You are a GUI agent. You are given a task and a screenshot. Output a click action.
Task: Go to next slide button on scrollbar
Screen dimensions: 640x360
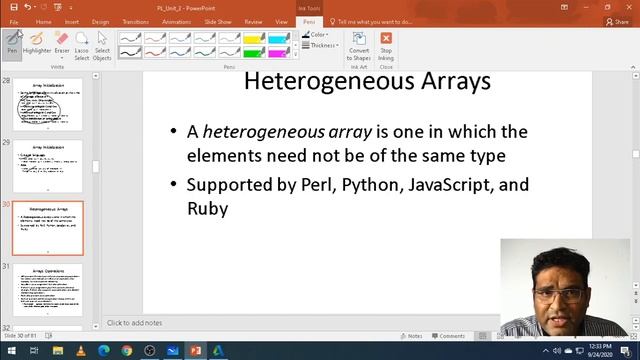[x=636, y=301]
